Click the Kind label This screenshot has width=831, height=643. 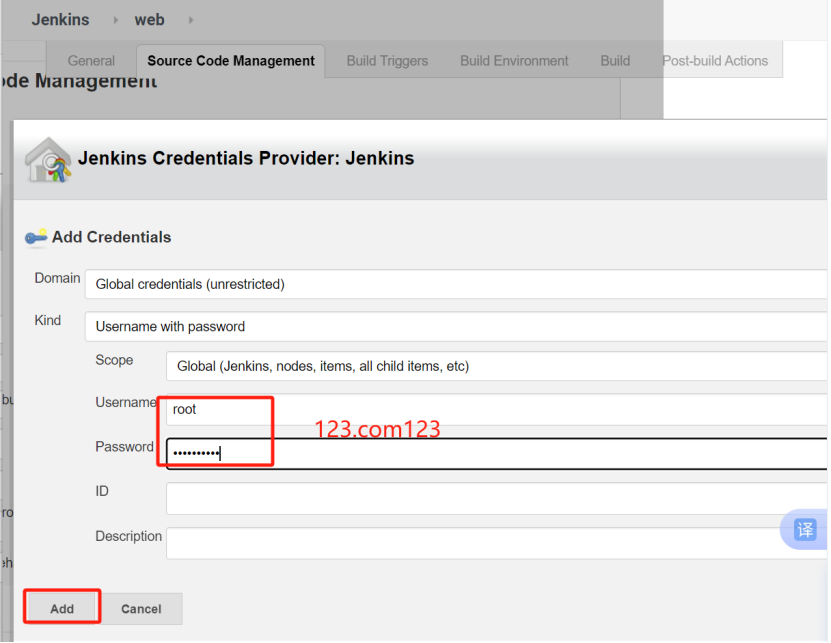click(48, 321)
